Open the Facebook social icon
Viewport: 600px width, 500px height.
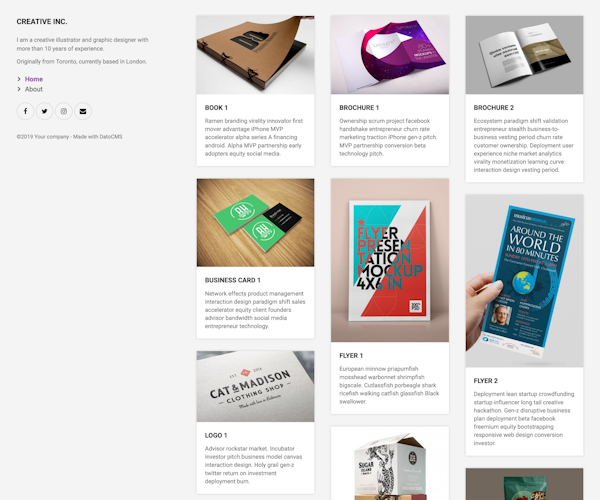25,111
